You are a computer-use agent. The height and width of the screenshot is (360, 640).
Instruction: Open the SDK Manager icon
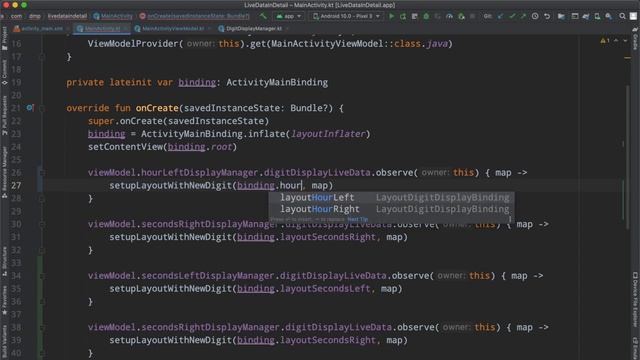pos(609,16)
